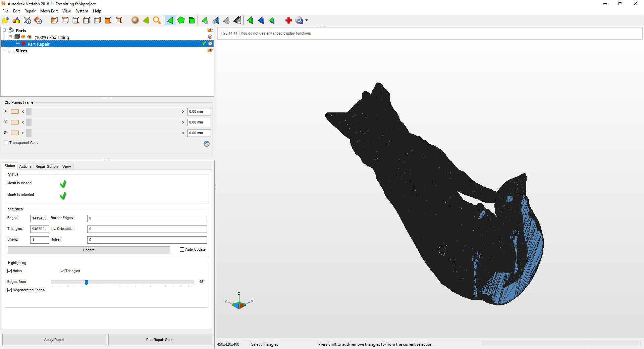Viewport: 644px width, 349px height.
Task: Open the dropdown arrow beside the display icon
Action: point(306,20)
